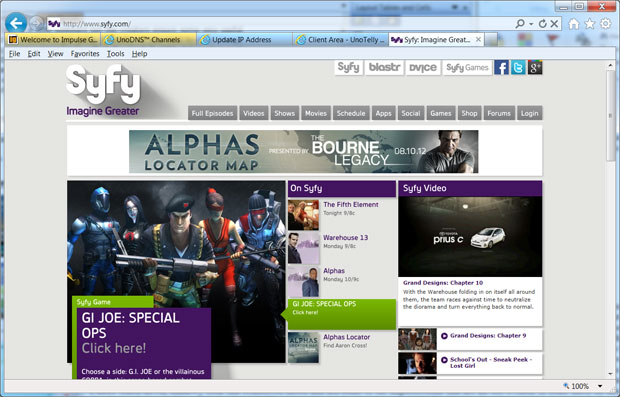Click the Full Episodes nav button

pyautogui.click(x=213, y=113)
